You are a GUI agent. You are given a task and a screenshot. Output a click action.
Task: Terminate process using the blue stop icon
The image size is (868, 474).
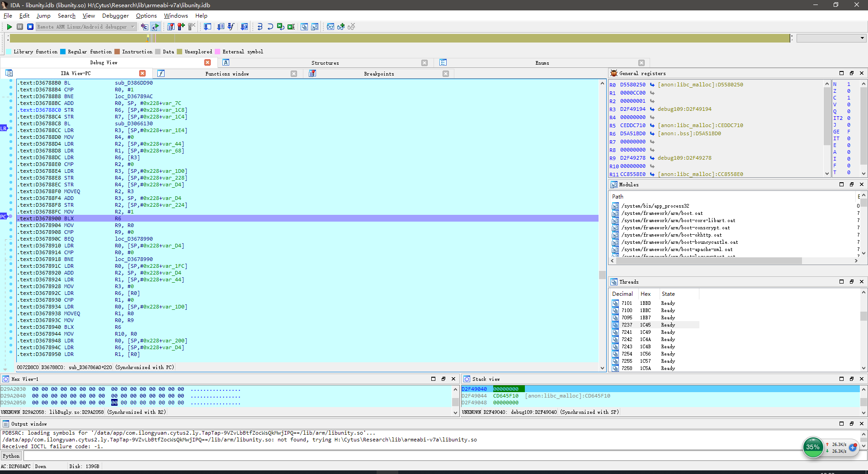(30, 27)
